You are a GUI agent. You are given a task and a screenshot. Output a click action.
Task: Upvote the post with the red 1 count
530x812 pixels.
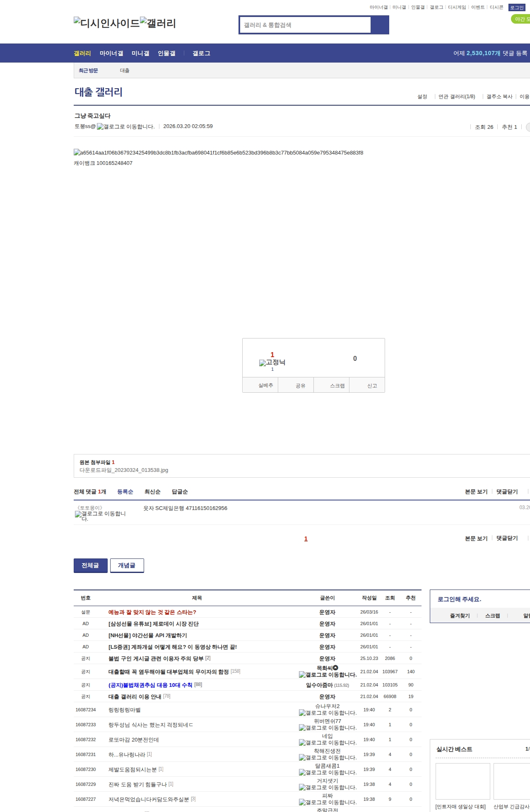(272, 355)
